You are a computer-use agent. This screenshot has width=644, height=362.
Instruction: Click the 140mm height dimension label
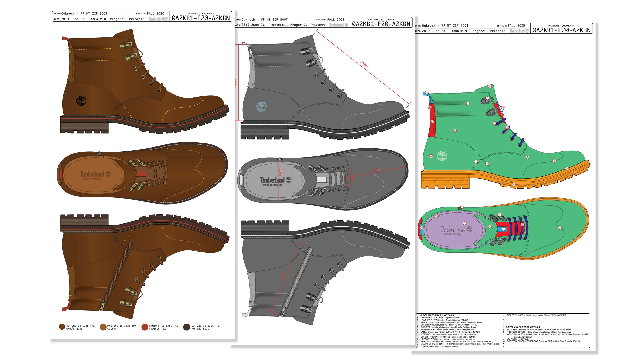[x=235, y=83]
